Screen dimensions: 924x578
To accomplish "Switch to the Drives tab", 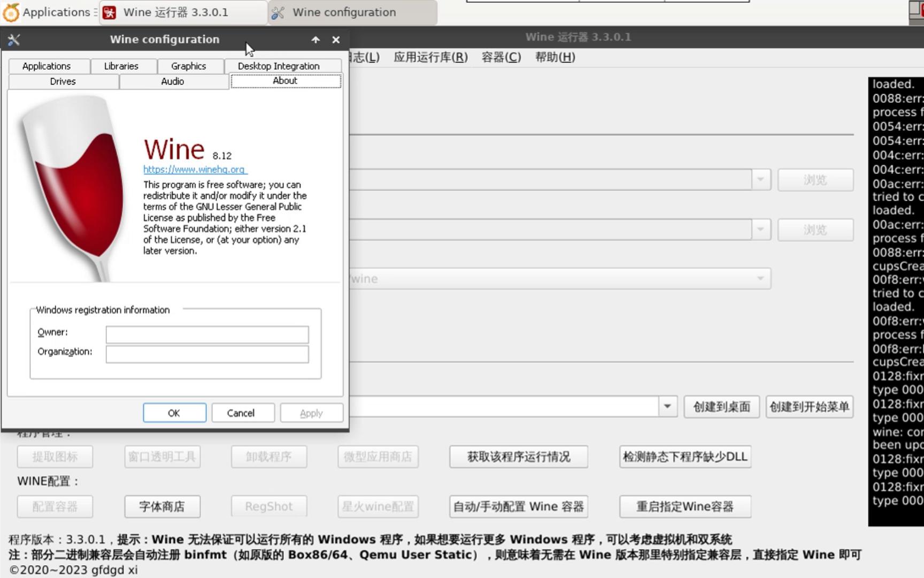I will pyautogui.click(x=63, y=81).
